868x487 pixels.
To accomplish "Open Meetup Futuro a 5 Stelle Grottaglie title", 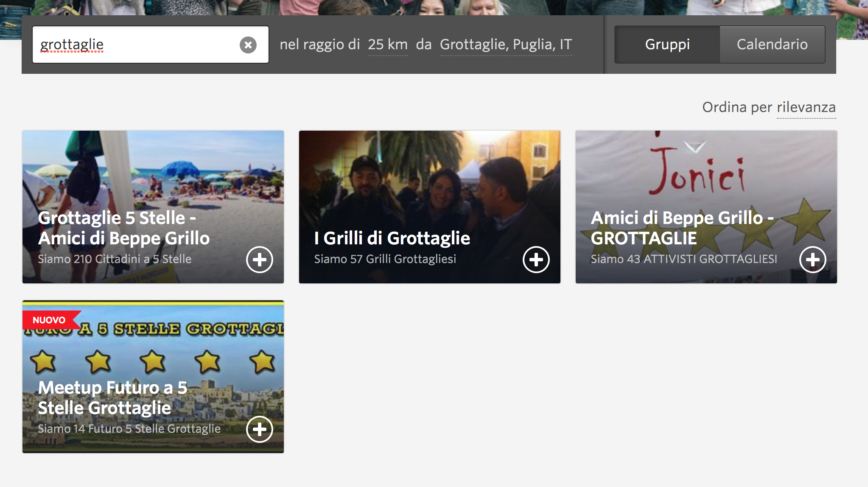I will pos(113,398).
